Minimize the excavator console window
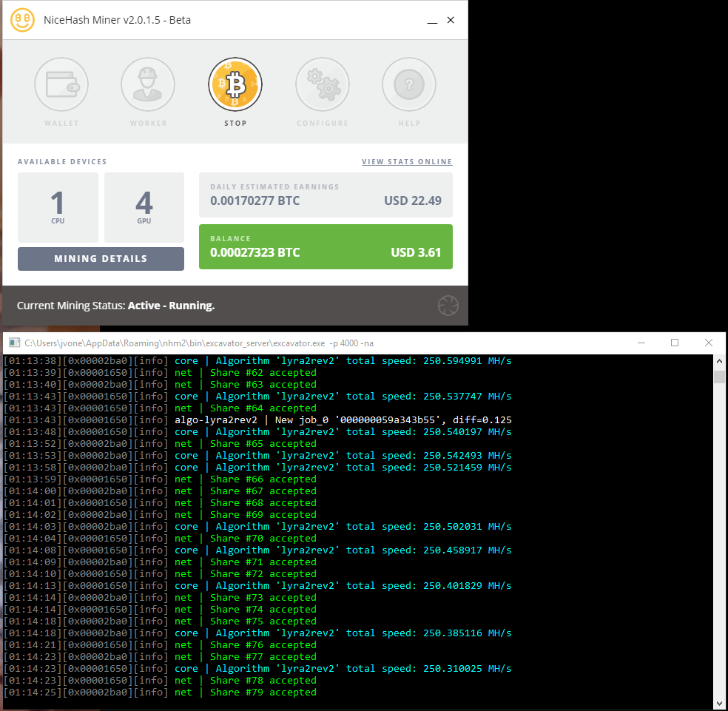The width and height of the screenshot is (728, 711). 641,343
